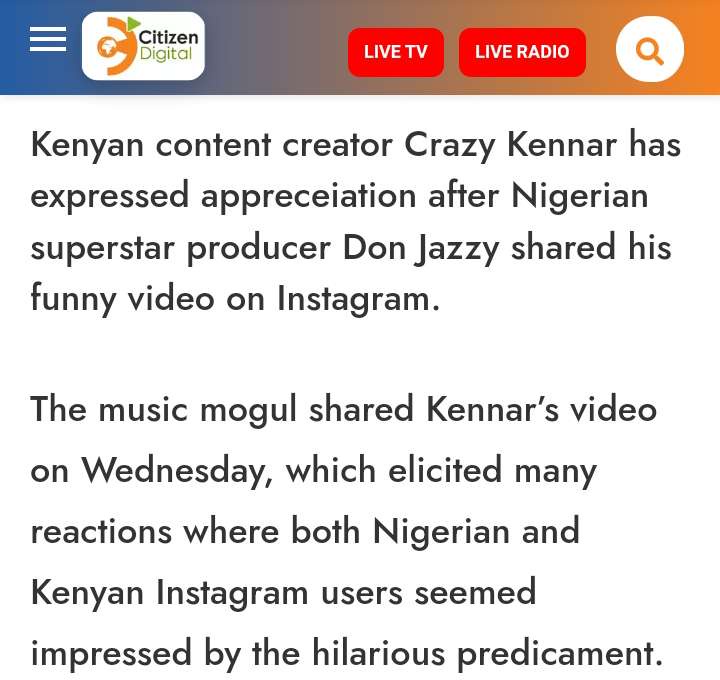
Task: Click the word "expressed" in first paragraph
Action: (110, 197)
